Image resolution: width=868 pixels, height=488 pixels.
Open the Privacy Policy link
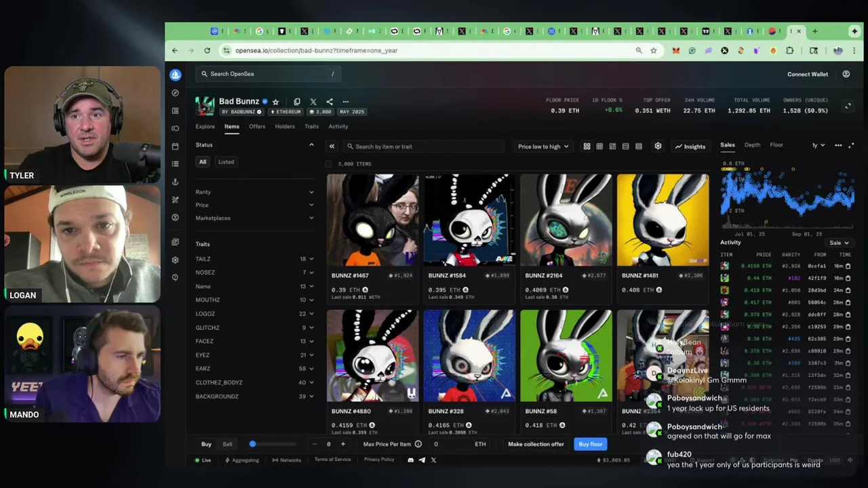[378, 460]
